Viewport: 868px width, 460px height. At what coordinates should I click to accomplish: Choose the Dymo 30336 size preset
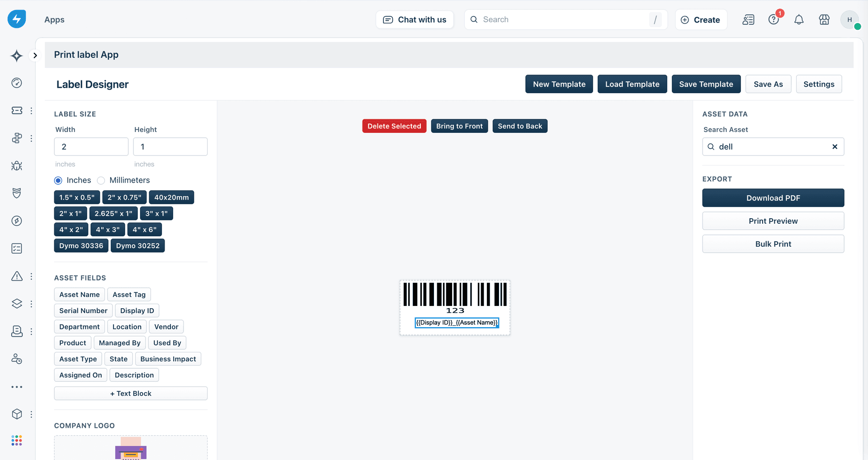[81, 245]
